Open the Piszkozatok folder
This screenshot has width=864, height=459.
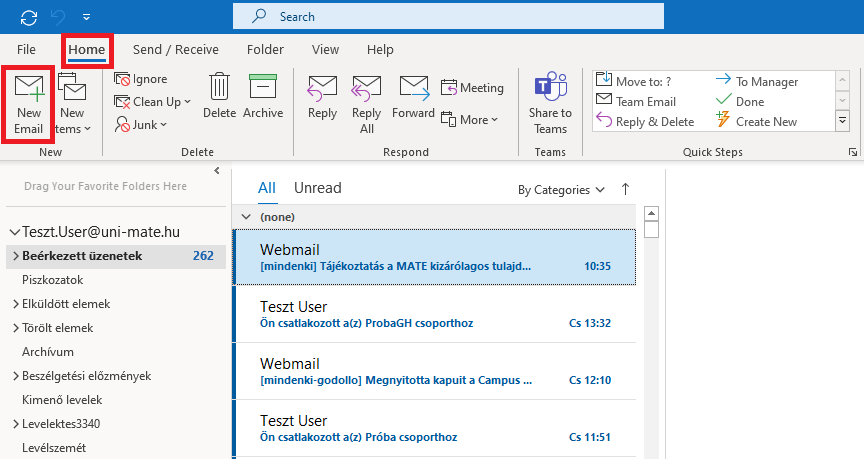point(52,280)
